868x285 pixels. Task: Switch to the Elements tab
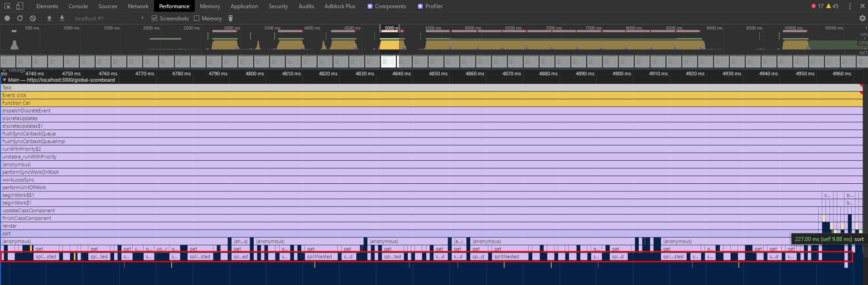[47, 6]
